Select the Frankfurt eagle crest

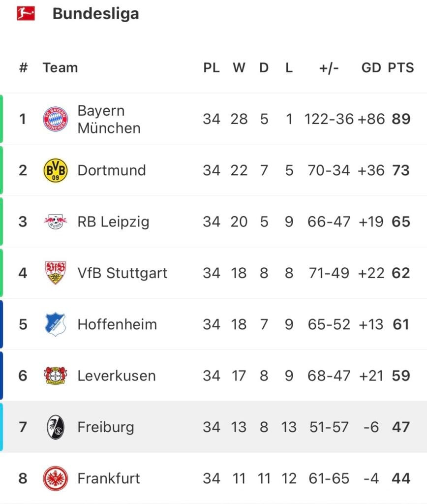click(55, 478)
